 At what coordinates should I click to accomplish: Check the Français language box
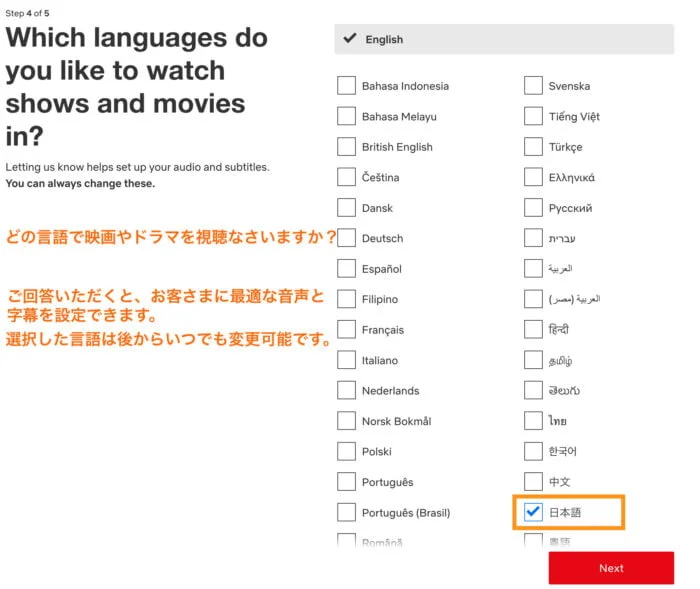click(x=347, y=330)
